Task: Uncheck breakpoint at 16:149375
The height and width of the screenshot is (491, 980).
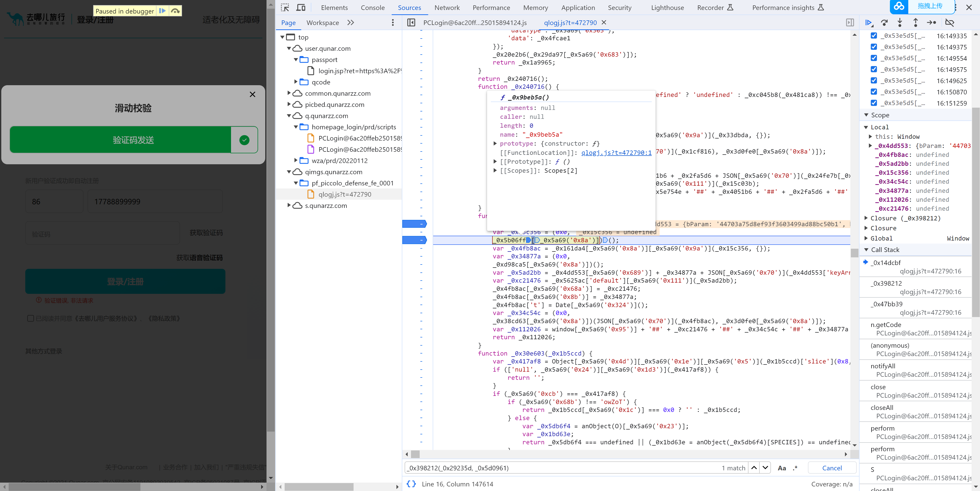Action: click(x=874, y=47)
